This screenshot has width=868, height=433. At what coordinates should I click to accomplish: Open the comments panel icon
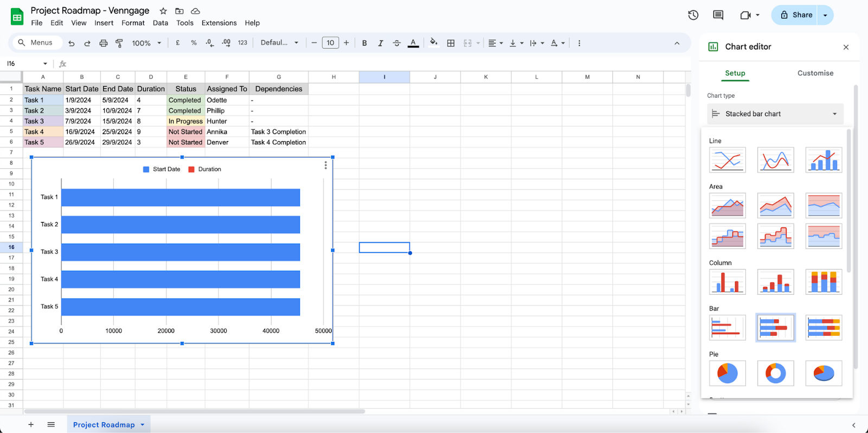pyautogui.click(x=718, y=15)
